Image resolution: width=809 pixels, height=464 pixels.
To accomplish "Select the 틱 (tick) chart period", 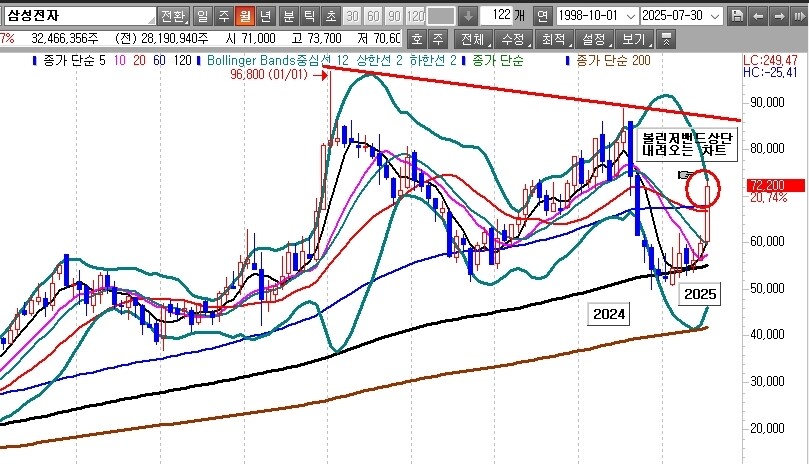I will (310, 16).
